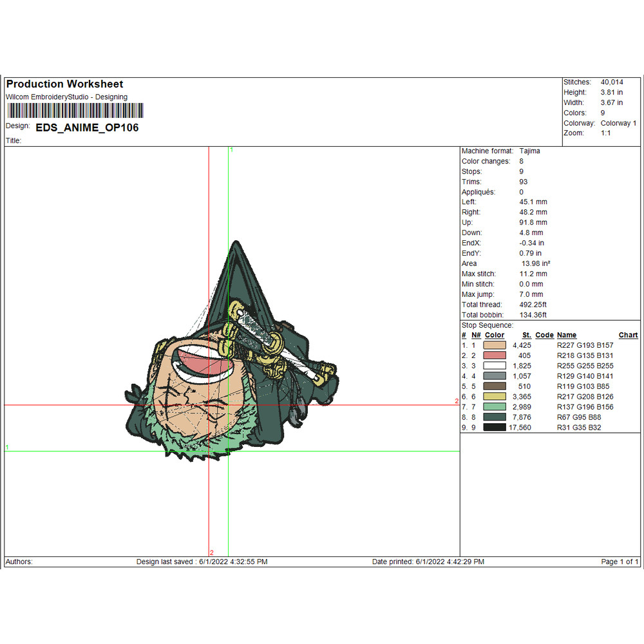Click the black swatch for stop 9
644x644 pixels.
(x=495, y=428)
